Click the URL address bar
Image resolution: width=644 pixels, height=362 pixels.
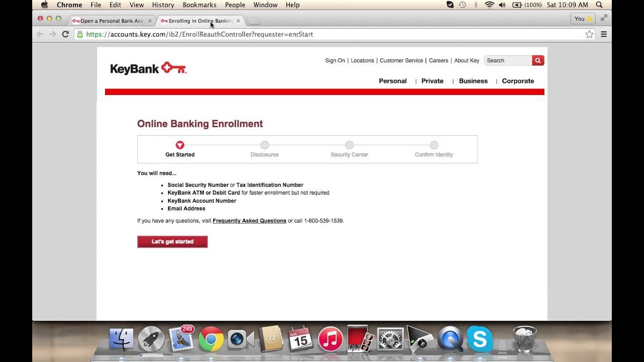coord(335,34)
